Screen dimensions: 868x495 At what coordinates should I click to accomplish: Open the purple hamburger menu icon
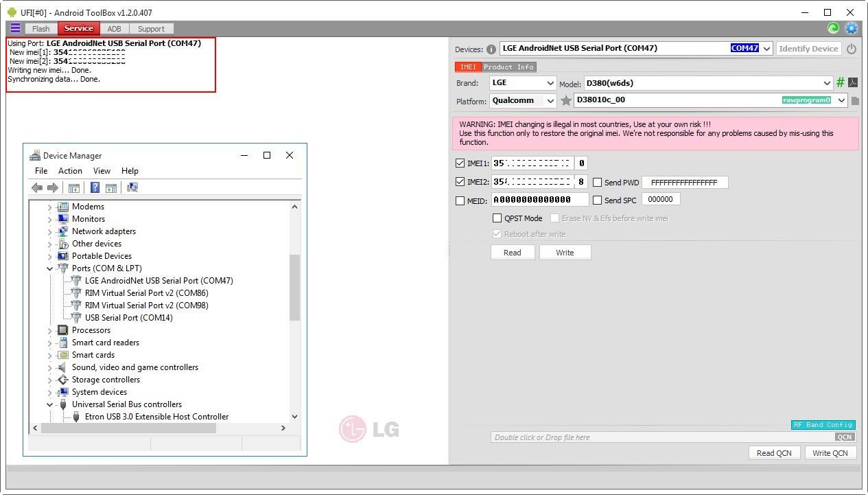click(15, 28)
